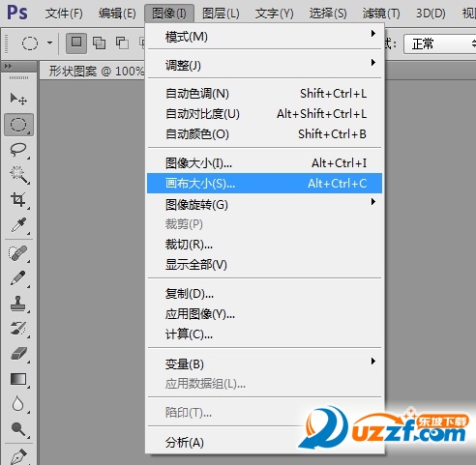Select the Eyedropper tool
Image resolution: width=476 pixels, height=465 pixels.
(x=18, y=225)
